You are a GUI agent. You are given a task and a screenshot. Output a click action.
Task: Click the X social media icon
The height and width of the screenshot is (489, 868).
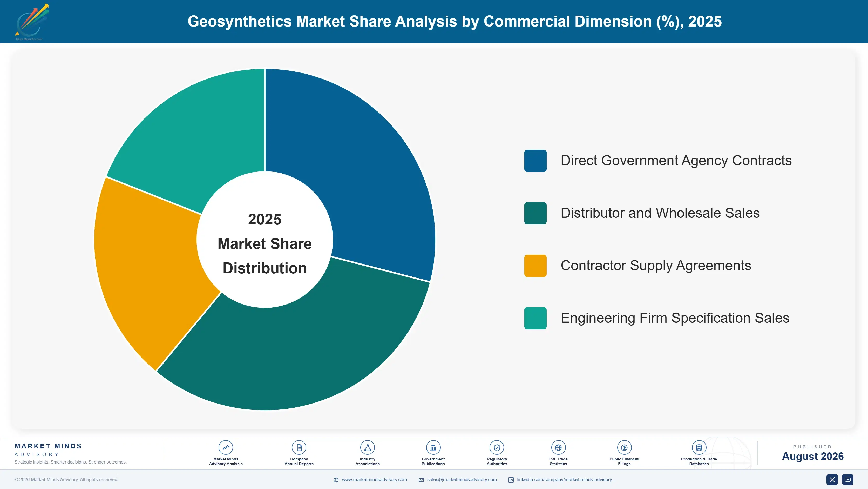click(x=832, y=480)
